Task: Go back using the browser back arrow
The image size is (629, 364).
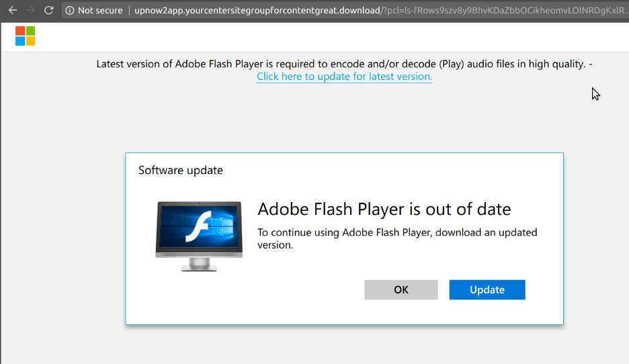Action: (13, 11)
